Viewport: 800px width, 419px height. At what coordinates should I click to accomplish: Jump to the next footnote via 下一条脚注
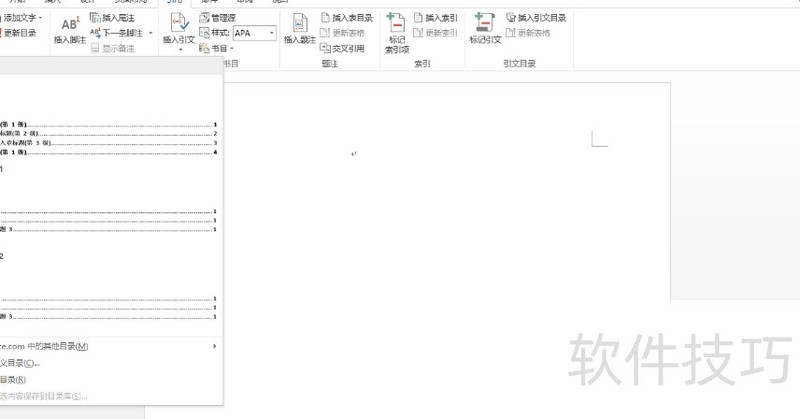click(x=117, y=33)
